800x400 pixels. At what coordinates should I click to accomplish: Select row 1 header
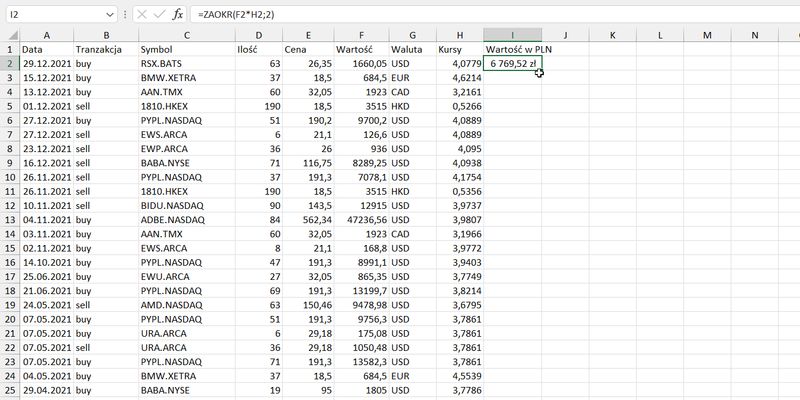click(9, 49)
